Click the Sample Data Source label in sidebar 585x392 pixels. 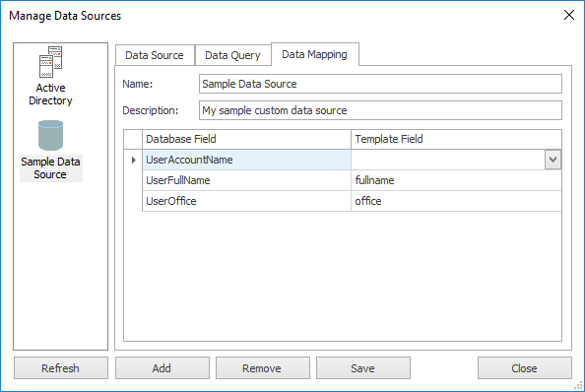pyautogui.click(x=51, y=168)
